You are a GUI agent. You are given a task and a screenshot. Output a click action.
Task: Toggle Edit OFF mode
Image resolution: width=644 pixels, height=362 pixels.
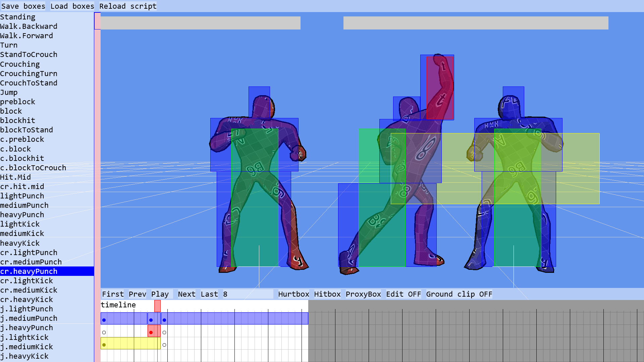tap(403, 294)
